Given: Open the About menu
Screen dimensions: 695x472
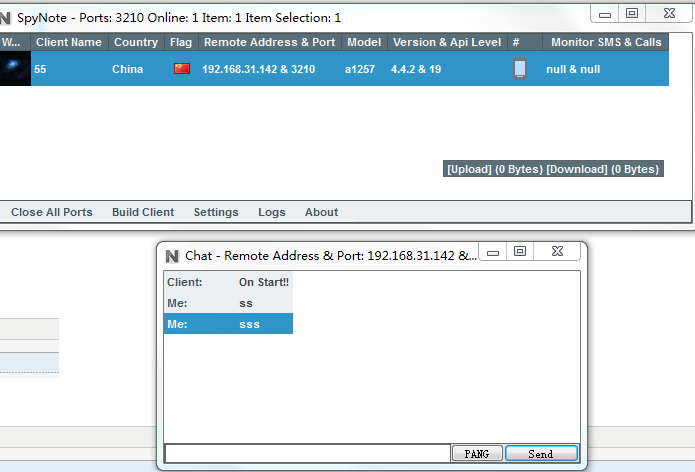Looking at the screenshot, I should [x=321, y=212].
